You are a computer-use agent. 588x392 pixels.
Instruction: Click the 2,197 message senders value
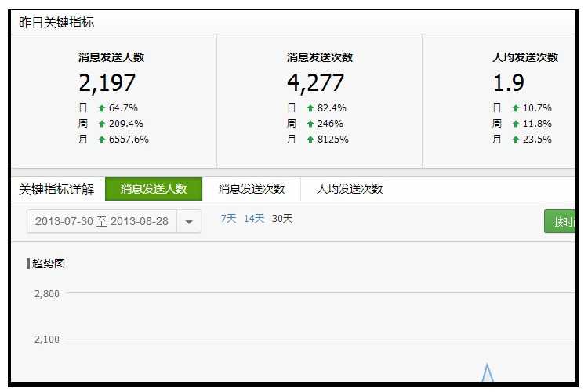[107, 82]
